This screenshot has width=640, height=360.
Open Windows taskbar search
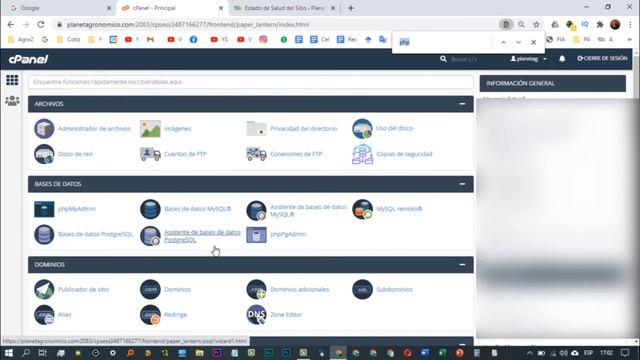tap(26, 353)
